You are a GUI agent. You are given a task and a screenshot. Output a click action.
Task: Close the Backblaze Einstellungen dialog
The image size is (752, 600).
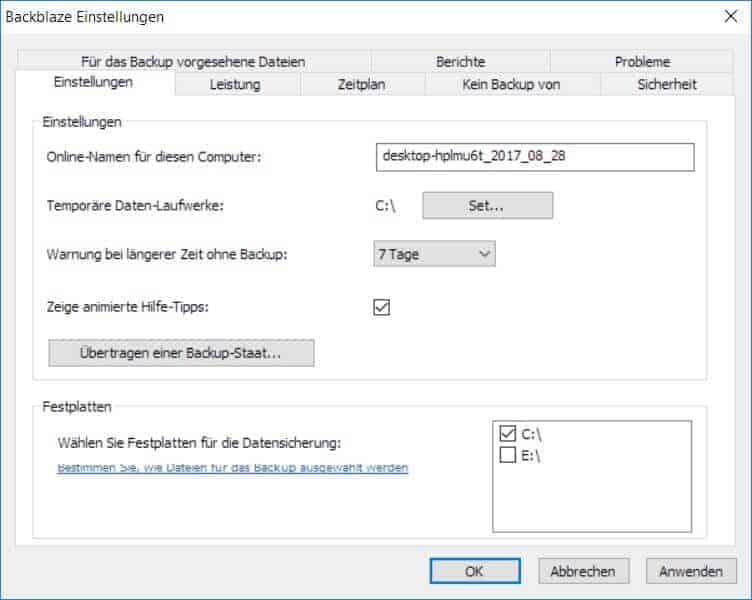click(731, 16)
